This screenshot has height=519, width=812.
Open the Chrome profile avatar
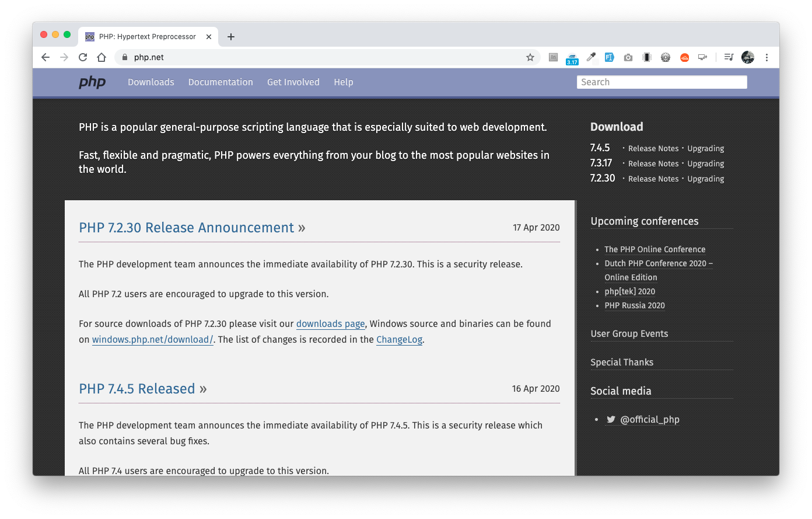coord(748,57)
